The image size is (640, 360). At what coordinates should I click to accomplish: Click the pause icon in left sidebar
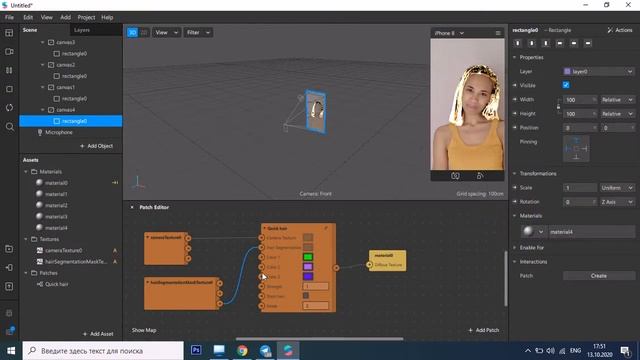pyautogui.click(x=9, y=70)
